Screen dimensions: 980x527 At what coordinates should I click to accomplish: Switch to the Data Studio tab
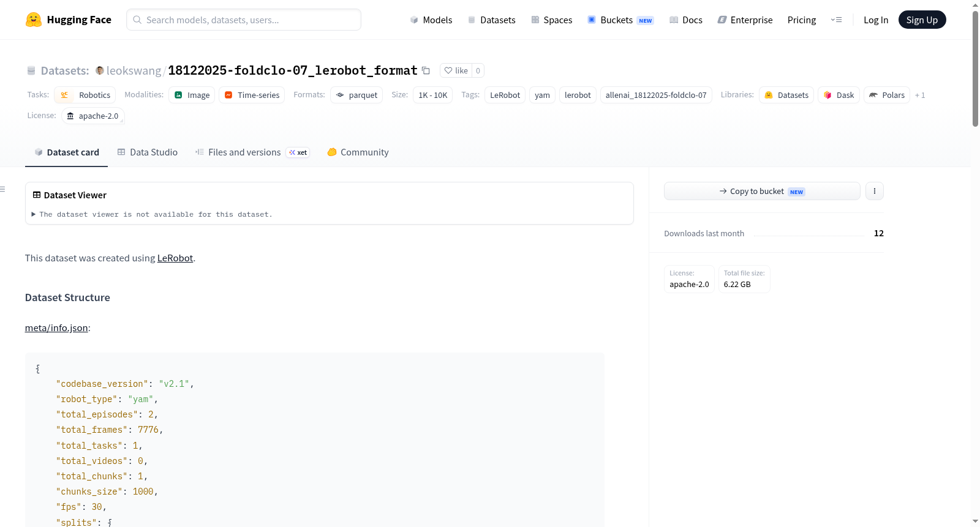point(147,152)
